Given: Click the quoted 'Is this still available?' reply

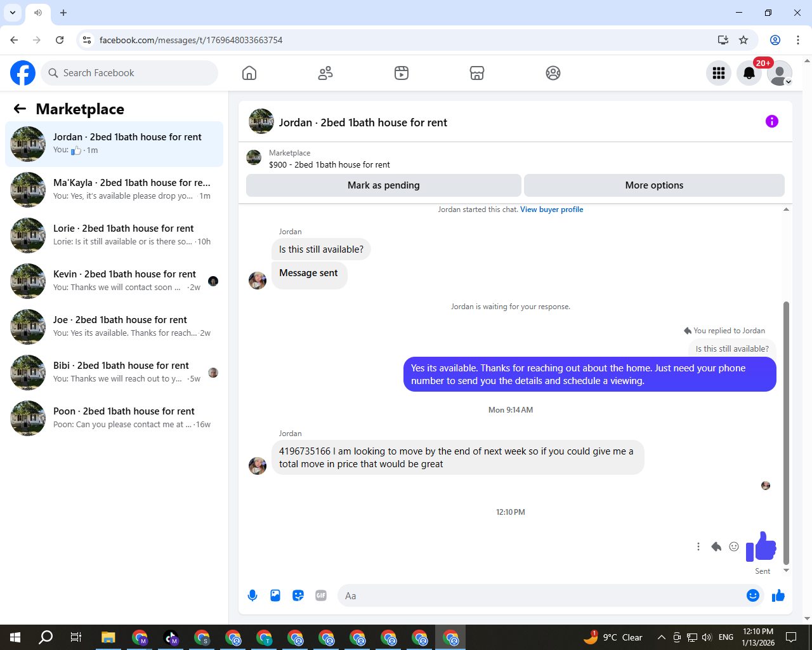Looking at the screenshot, I should coord(732,348).
